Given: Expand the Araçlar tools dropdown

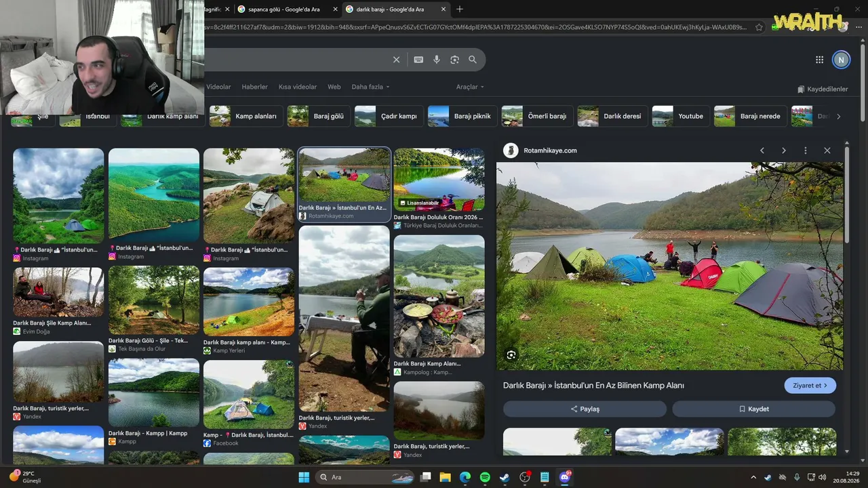Looking at the screenshot, I should [470, 87].
